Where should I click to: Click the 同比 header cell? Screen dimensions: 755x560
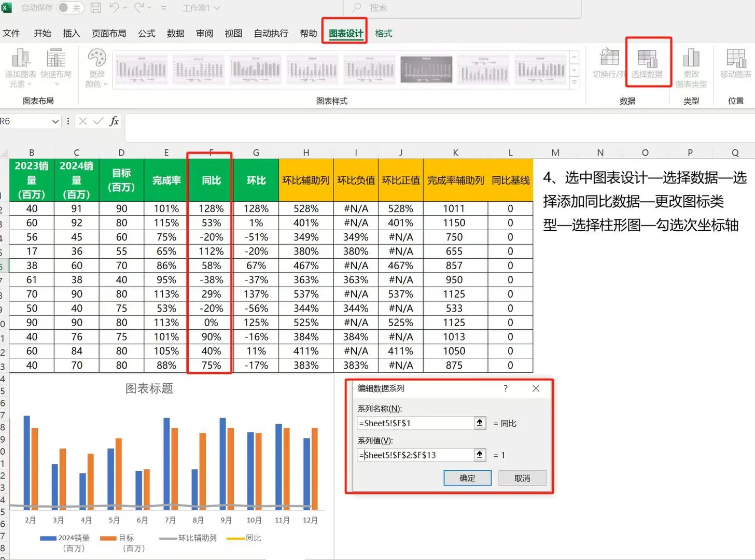coord(211,180)
